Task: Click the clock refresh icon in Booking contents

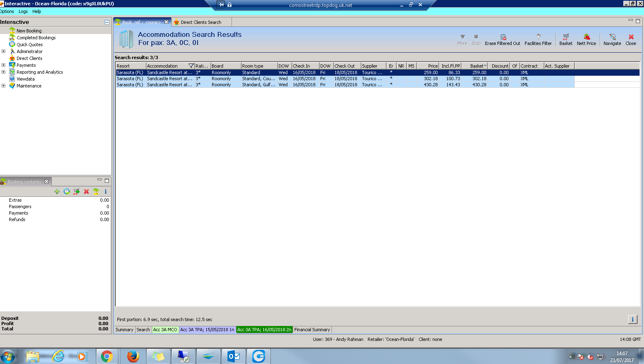Action: click(x=67, y=192)
